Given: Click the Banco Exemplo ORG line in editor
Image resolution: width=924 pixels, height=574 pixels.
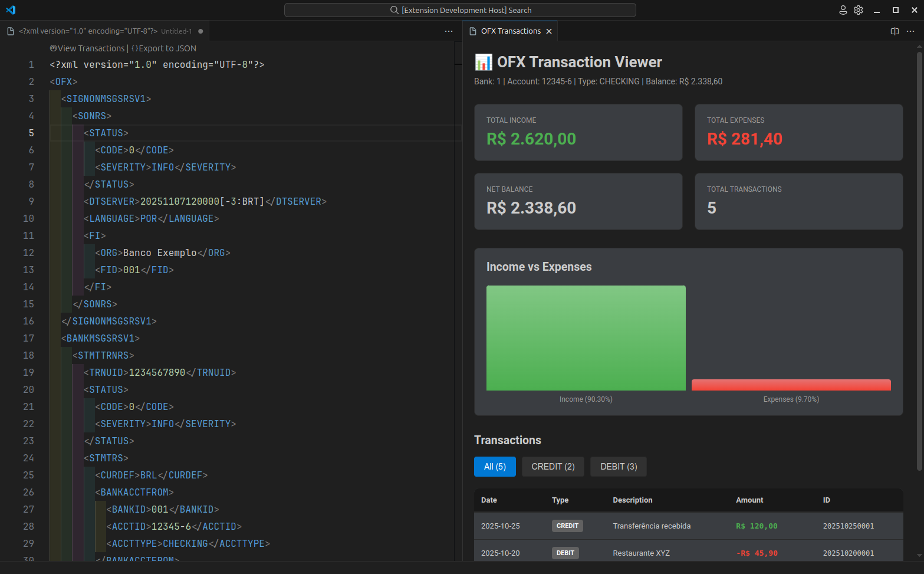Looking at the screenshot, I should pyautogui.click(x=163, y=252).
